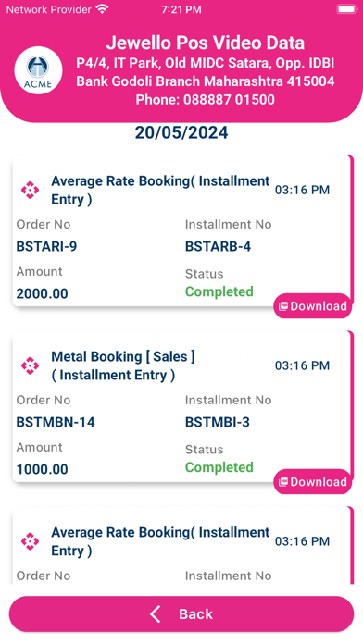Tap the back chevron arrow icon
The height and width of the screenshot is (644, 363).
(156, 614)
